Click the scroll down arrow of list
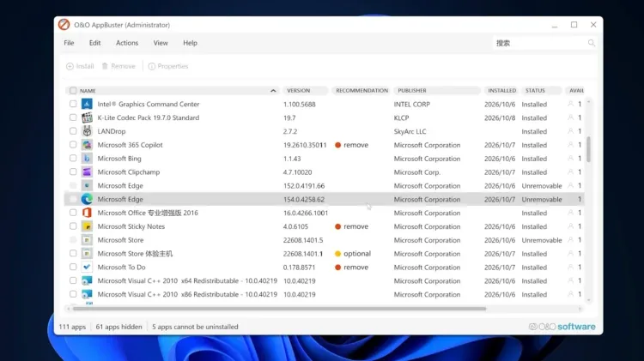This screenshot has width=644, height=361. [x=588, y=301]
